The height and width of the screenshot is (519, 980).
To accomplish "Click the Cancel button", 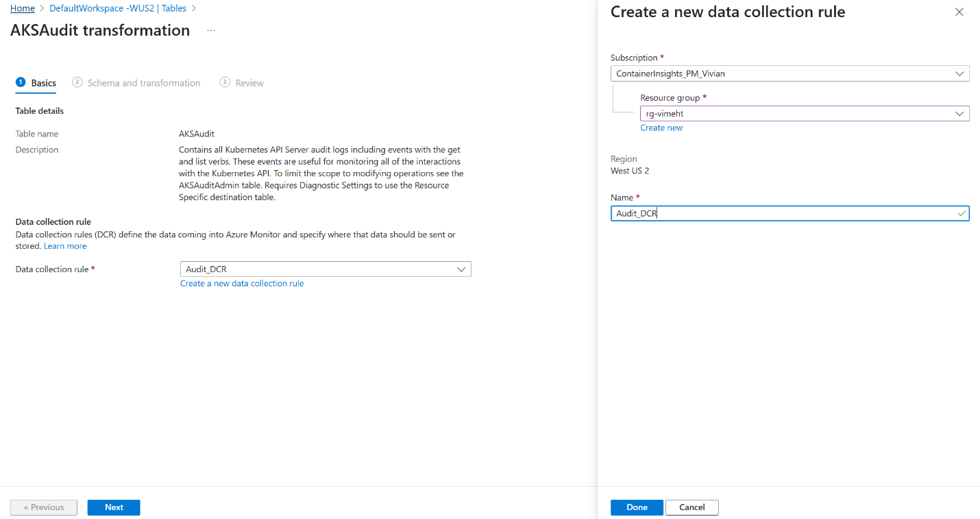I will point(691,507).
